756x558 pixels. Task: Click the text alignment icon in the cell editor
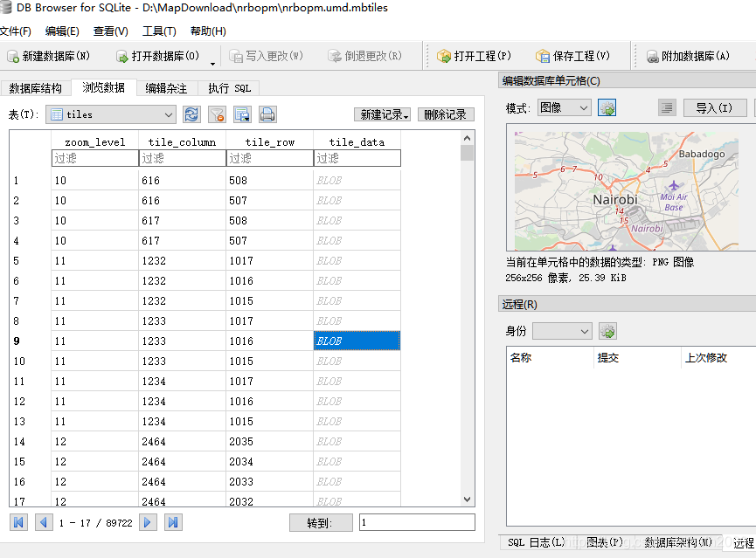[667, 108]
